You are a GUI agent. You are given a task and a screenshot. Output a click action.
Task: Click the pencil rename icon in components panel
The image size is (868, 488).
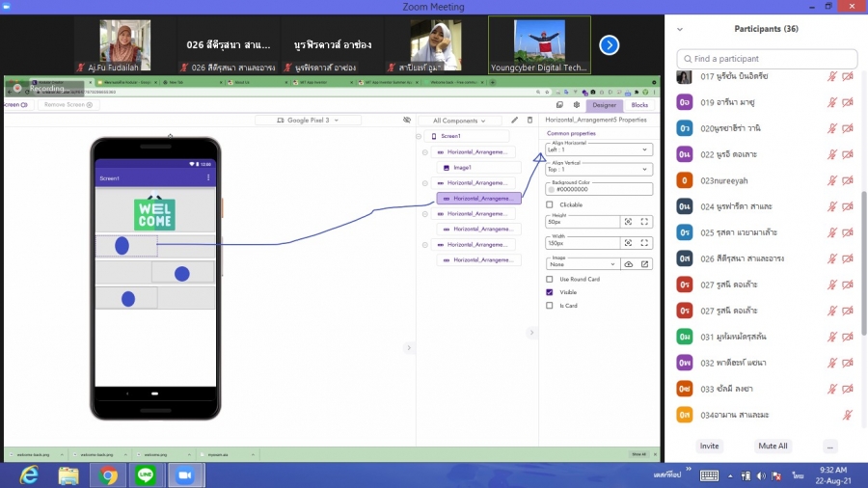tap(515, 121)
